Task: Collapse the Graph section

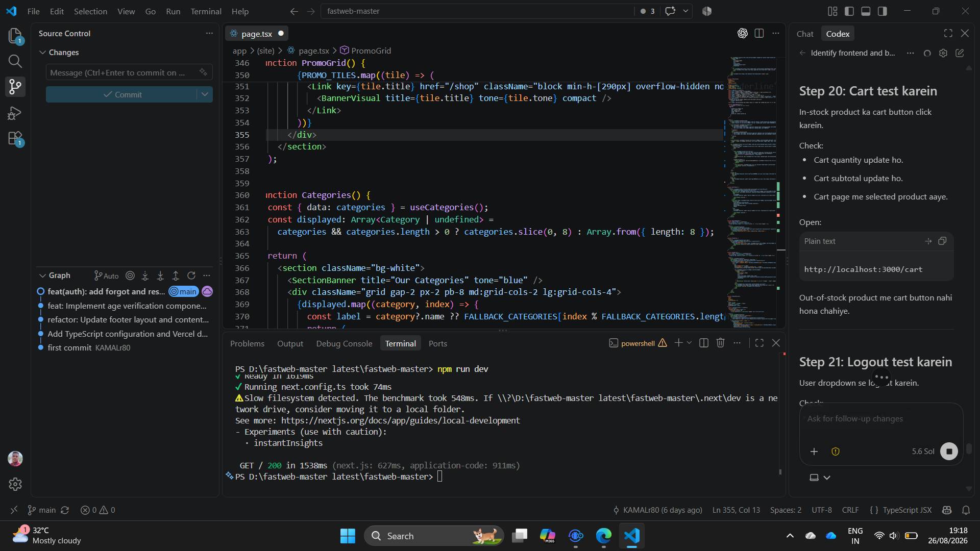Action: 43,275
